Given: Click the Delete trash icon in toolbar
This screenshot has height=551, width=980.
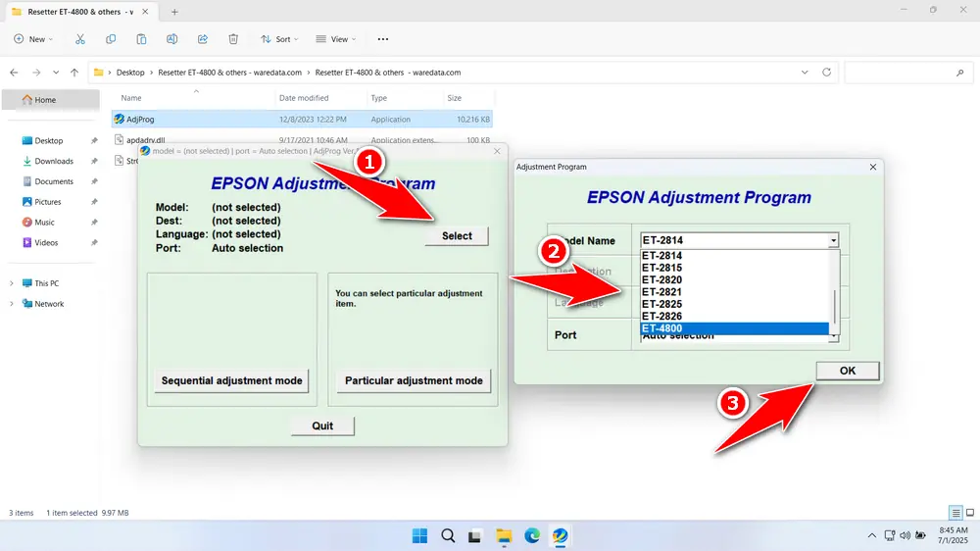Looking at the screenshot, I should pos(233,39).
